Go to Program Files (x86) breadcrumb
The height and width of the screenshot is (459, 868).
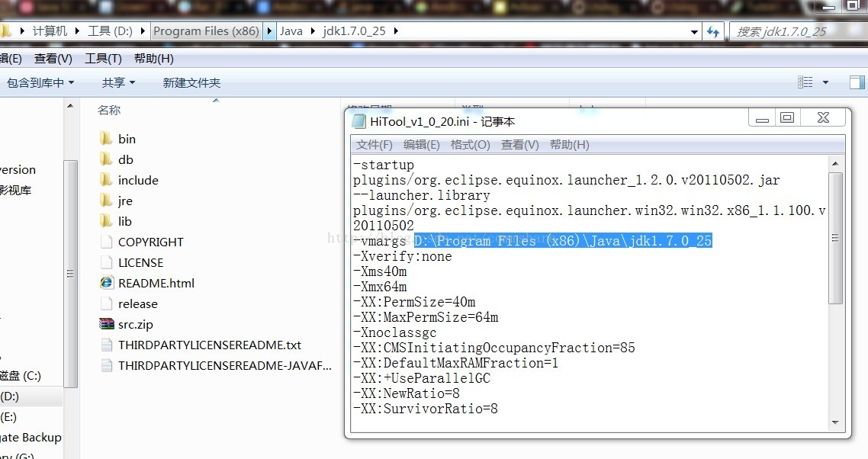206,31
